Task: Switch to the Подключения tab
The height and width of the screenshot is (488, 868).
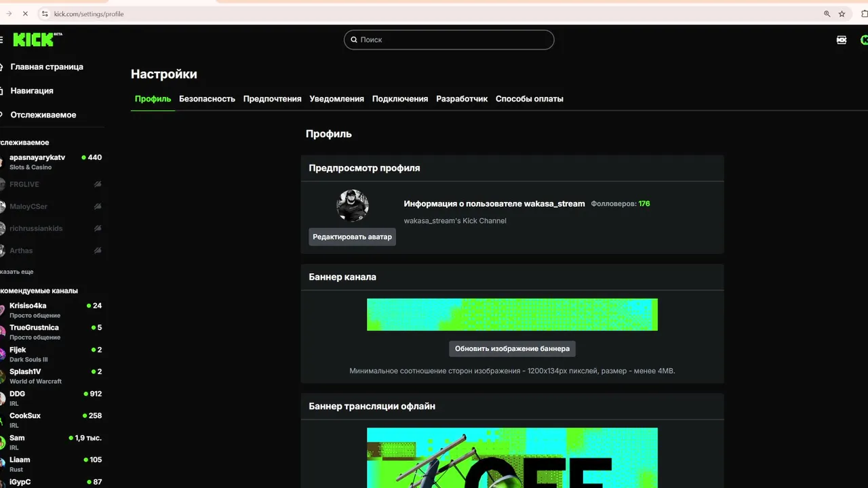Action: (x=400, y=99)
